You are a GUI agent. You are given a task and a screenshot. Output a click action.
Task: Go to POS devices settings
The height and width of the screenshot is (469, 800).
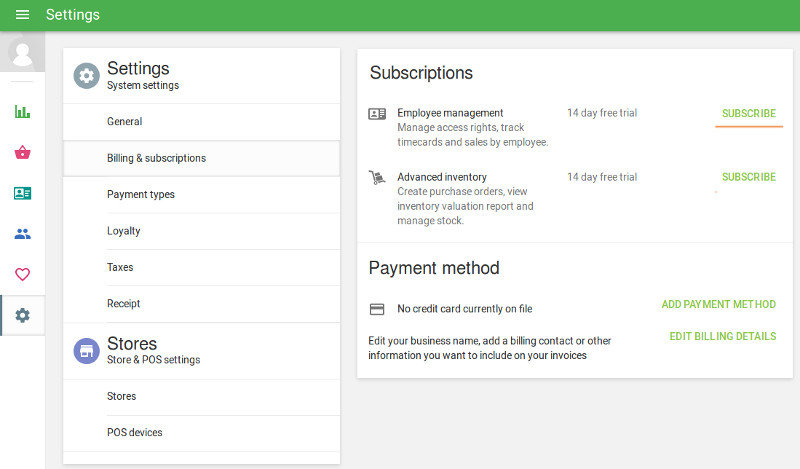tap(134, 432)
